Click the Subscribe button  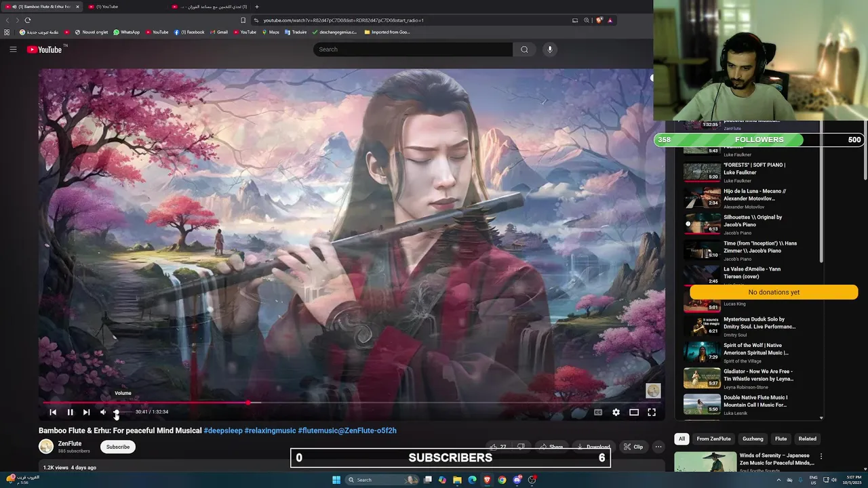click(118, 447)
